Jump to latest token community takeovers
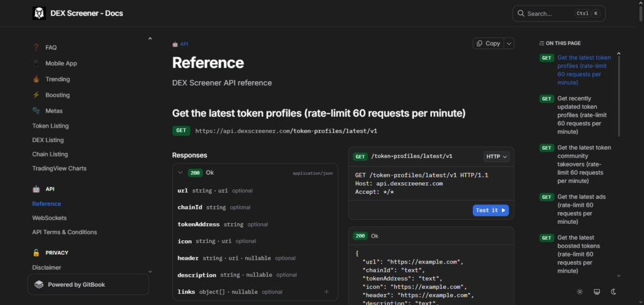The height and width of the screenshot is (305, 644). [x=584, y=164]
